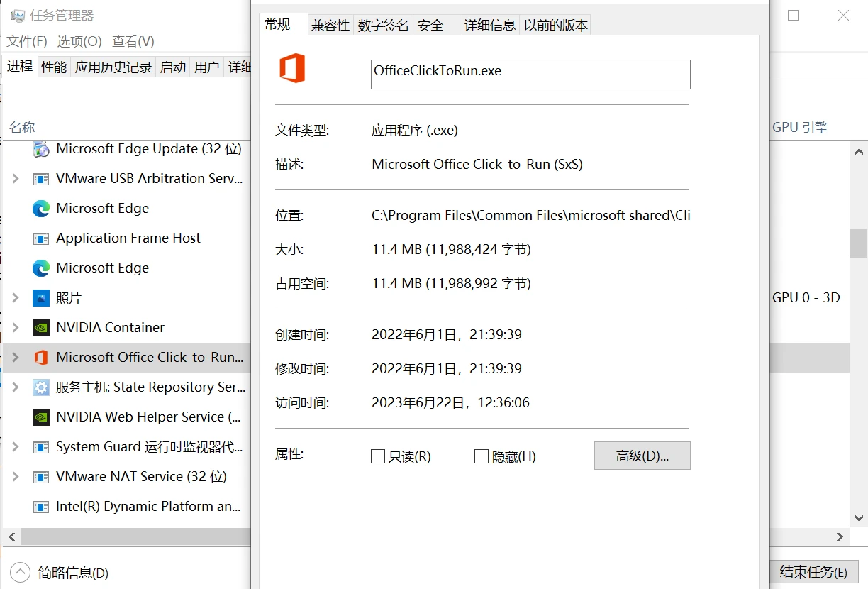Image resolution: width=868 pixels, height=589 pixels.
Task: Select the Microsoft Edge Update process icon
Action: pos(41,149)
